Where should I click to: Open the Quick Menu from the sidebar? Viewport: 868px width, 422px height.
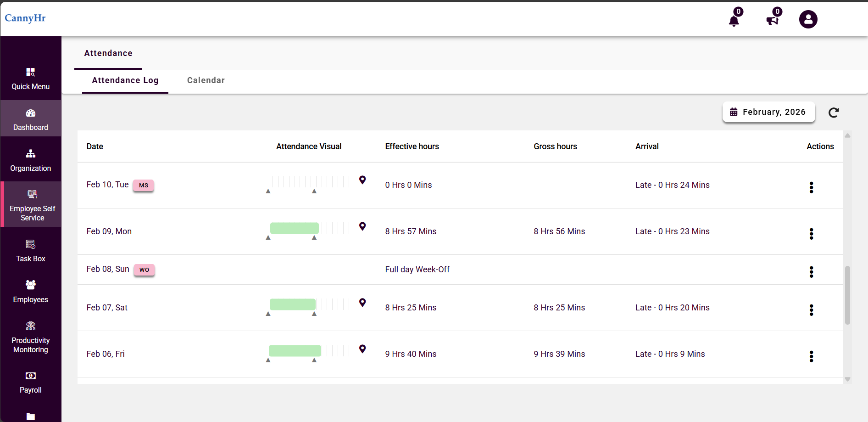[30, 79]
